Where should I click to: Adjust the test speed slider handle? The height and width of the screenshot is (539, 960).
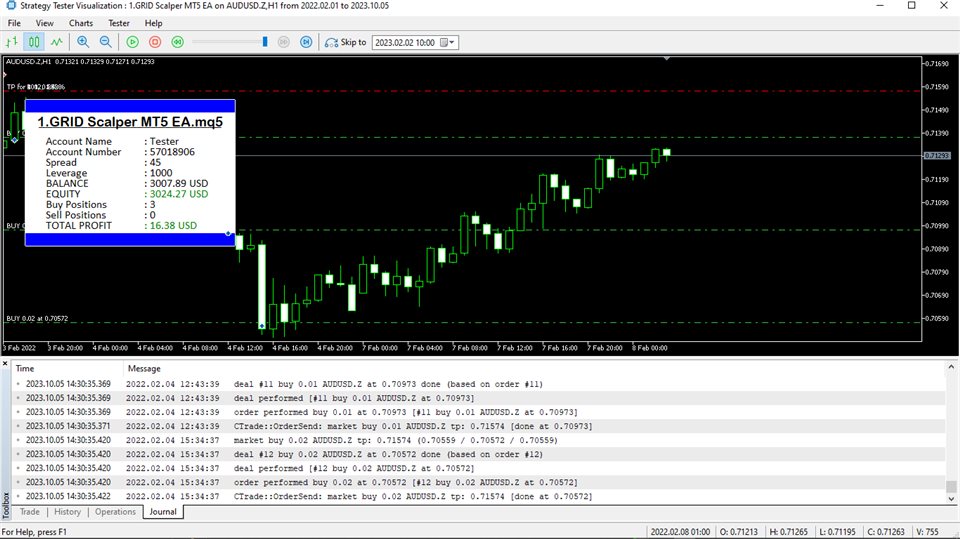click(x=264, y=42)
